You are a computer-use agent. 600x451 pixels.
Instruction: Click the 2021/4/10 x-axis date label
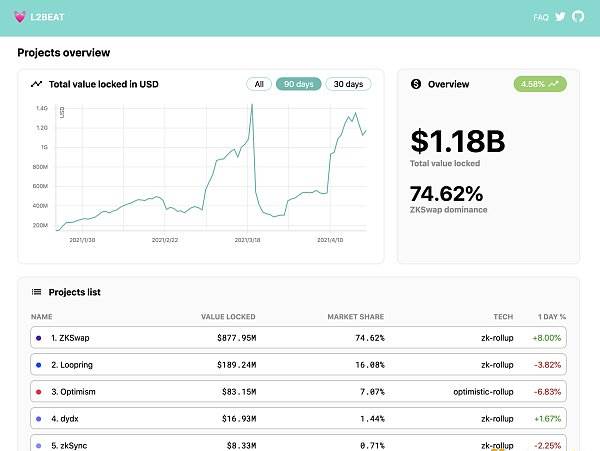330,240
